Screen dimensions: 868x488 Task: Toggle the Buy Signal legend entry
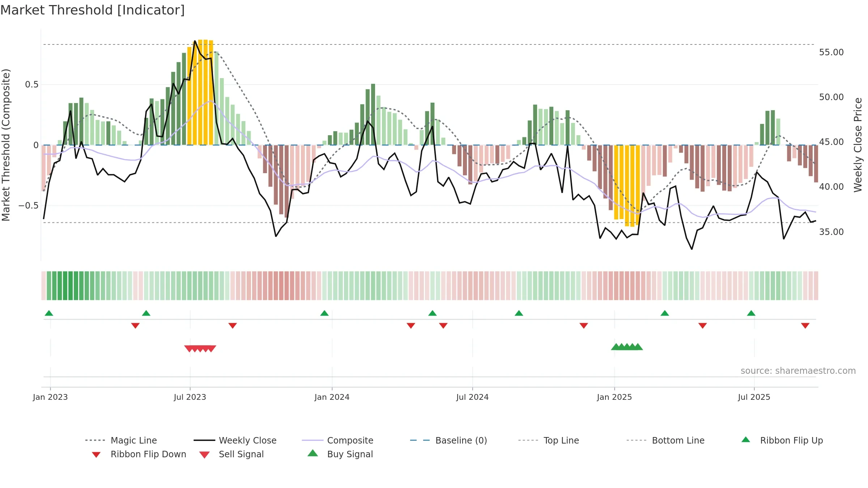click(340, 454)
